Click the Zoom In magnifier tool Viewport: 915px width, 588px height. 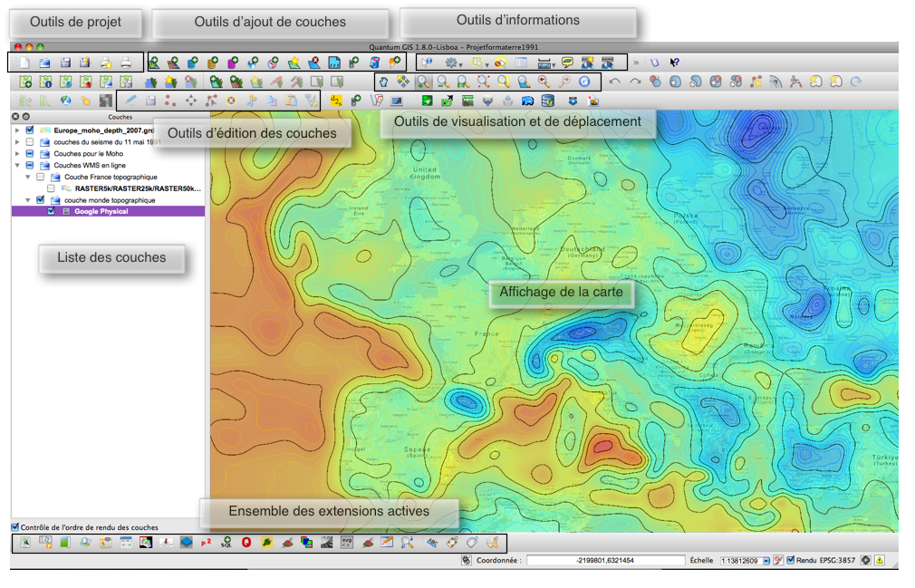click(x=423, y=82)
